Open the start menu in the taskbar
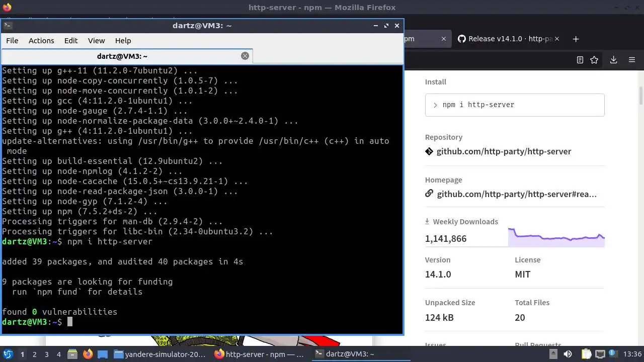Viewport: 644px width, 362px height. click(x=8, y=354)
